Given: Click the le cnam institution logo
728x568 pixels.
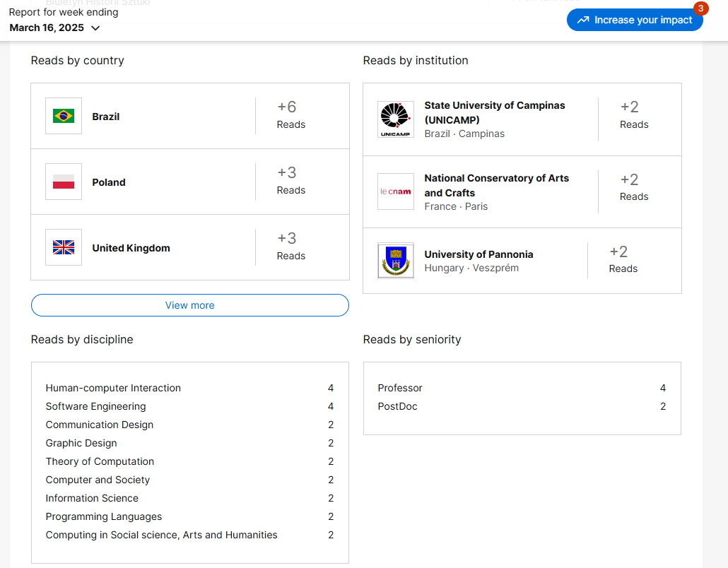Looking at the screenshot, I should point(396,191).
